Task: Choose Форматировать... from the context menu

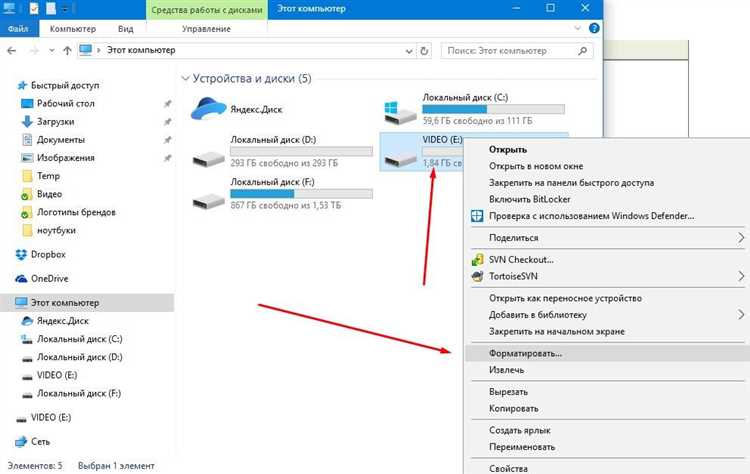Action: [526, 352]
